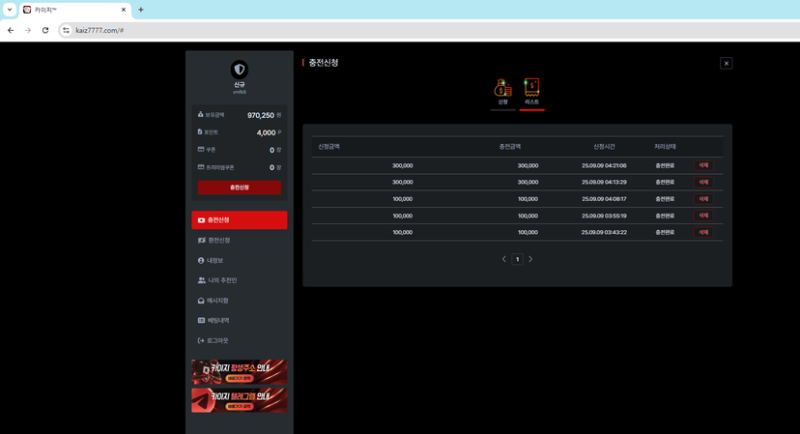Delete the 03:43:22 charge record

(703, 232)
